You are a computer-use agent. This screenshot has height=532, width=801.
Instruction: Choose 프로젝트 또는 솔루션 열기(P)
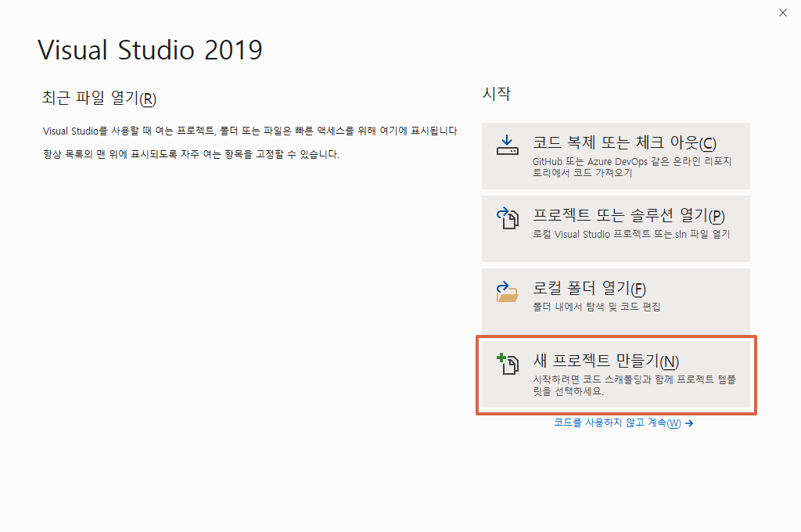(x=616, y=228)
